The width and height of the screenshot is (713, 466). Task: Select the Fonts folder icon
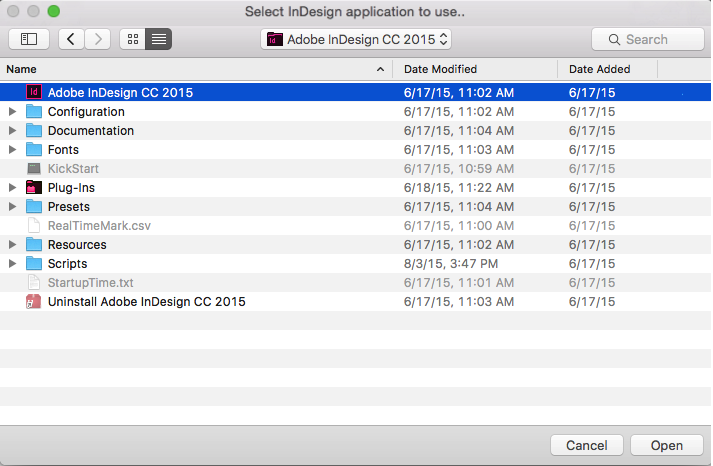tap(34, 149)
